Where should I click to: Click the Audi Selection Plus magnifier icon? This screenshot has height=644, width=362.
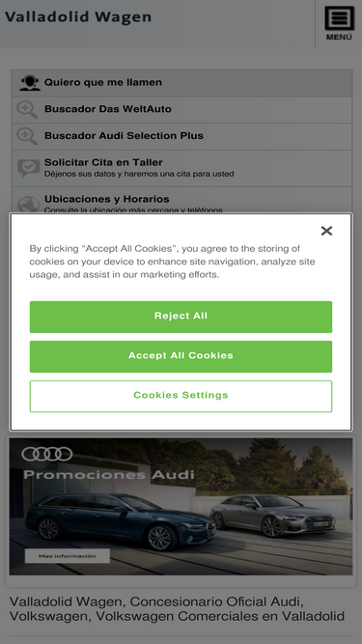pos(27,136)
